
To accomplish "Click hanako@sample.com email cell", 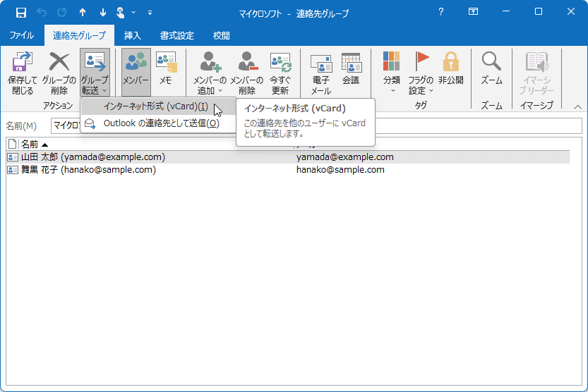I will 340,170.
